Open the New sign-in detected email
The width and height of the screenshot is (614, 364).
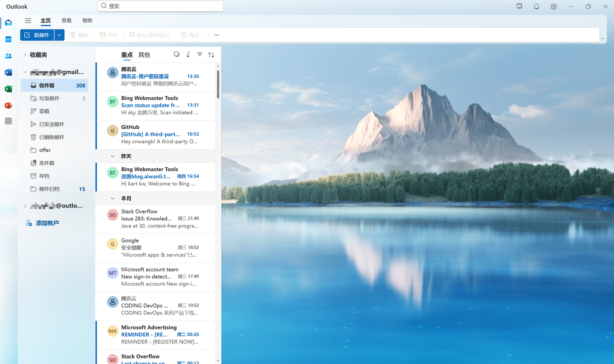[156, 277]
